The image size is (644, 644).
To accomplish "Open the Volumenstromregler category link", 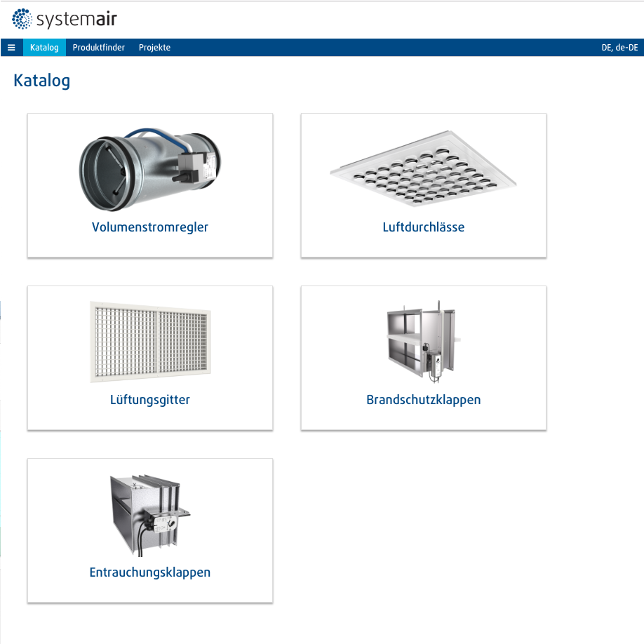I will pos(150,227).
